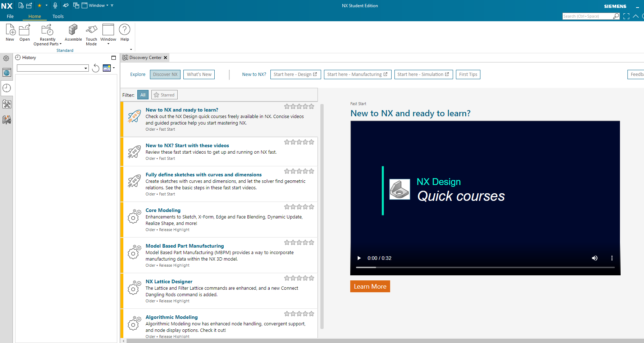Open the Window dropdown in the title bar
Viewport: 644px width, 343px height.
(x=96, y=5)
